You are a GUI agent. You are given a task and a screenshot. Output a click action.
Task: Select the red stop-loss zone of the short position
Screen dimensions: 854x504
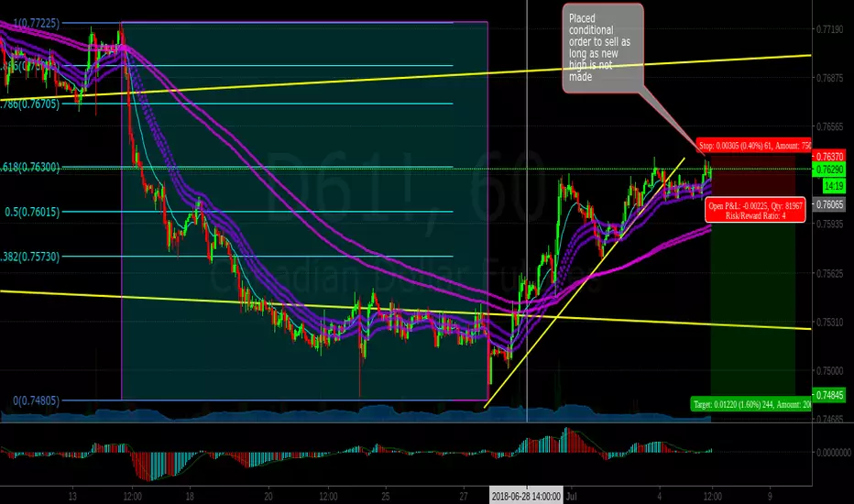pyautogui.click(x=752, y=180)
